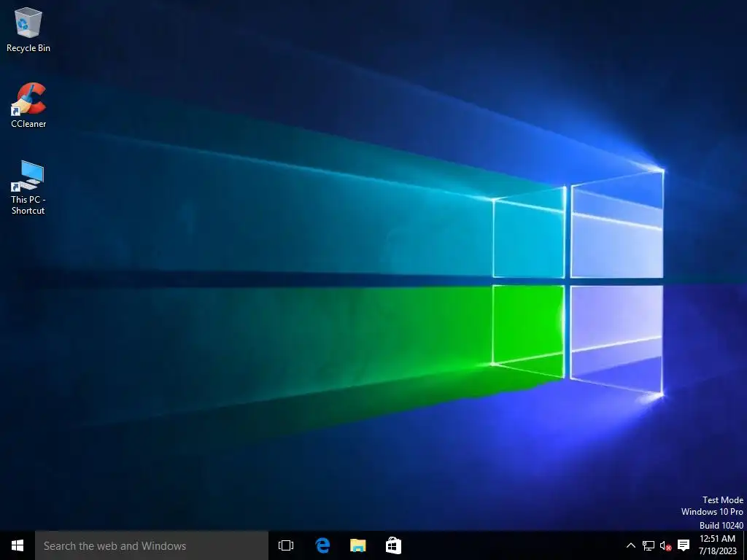Viewport: 747px width, 560px height.
Task: Click the muted volume tray icon
Action: (x=665, y=545)
